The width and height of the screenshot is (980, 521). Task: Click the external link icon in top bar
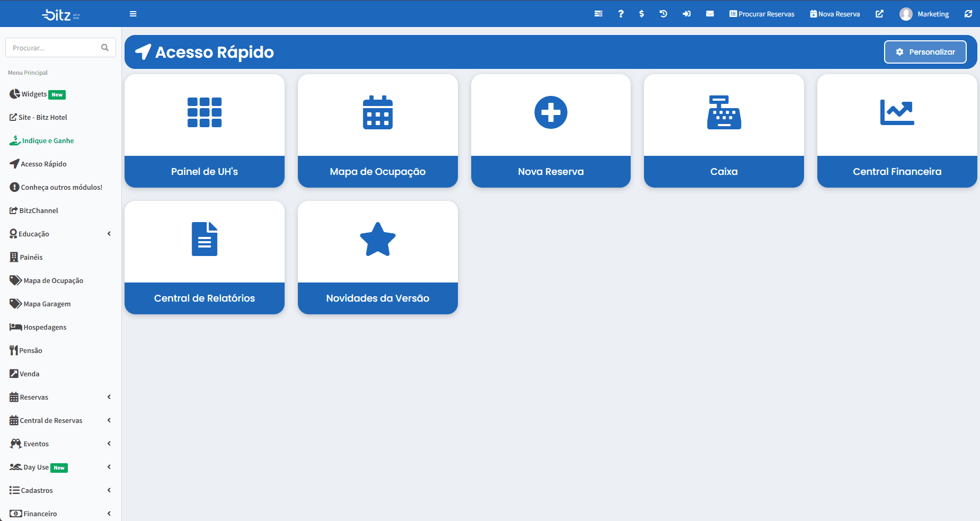(879, 14)
